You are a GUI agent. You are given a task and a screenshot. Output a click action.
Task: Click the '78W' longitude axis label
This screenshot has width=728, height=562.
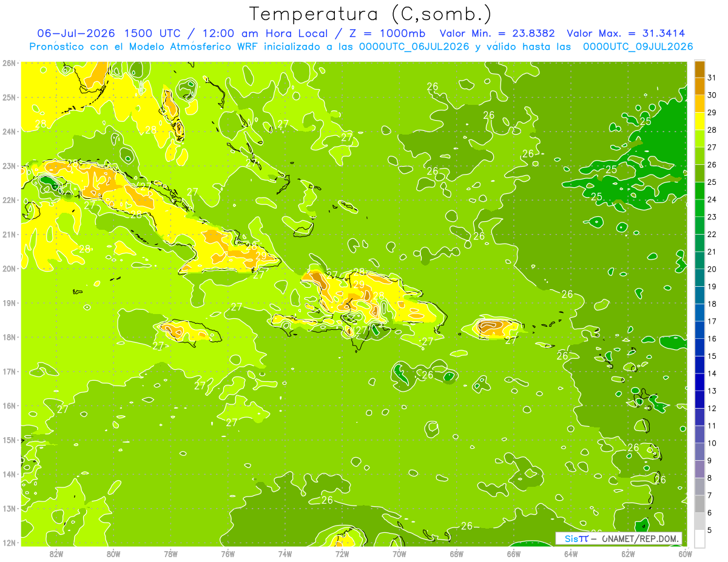coord(170,554)
